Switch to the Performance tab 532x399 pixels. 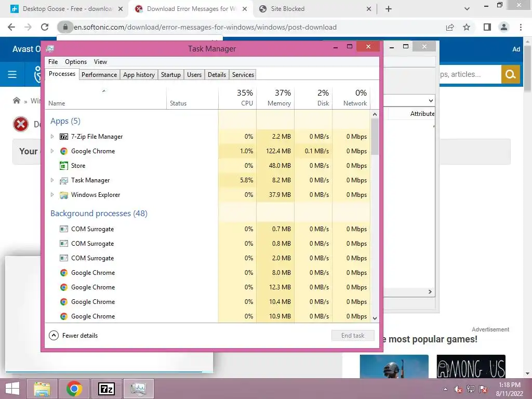point(99,75)
